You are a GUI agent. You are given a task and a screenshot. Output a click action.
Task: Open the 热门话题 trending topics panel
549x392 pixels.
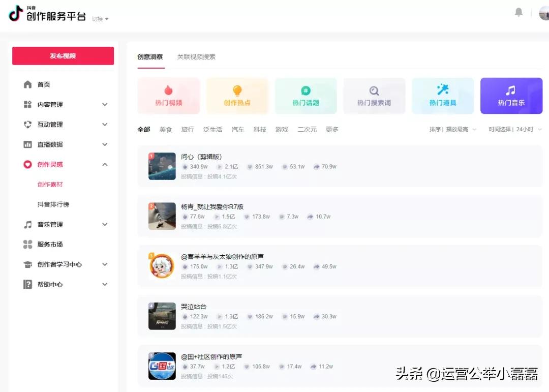point(306,96)
